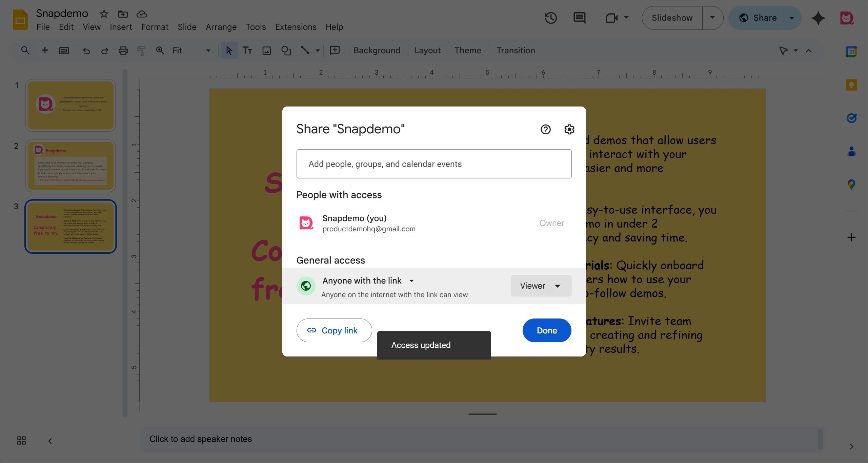Add a comment from toolbar
The height and width of the screenshot is (463, 868).
coord(335,51)
